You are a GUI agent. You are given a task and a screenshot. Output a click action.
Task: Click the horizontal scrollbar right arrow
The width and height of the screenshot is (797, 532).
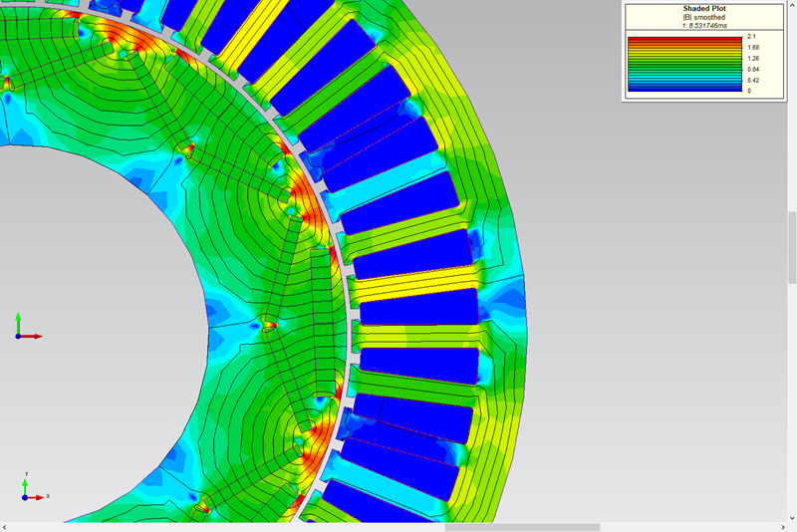coord(783,527)
